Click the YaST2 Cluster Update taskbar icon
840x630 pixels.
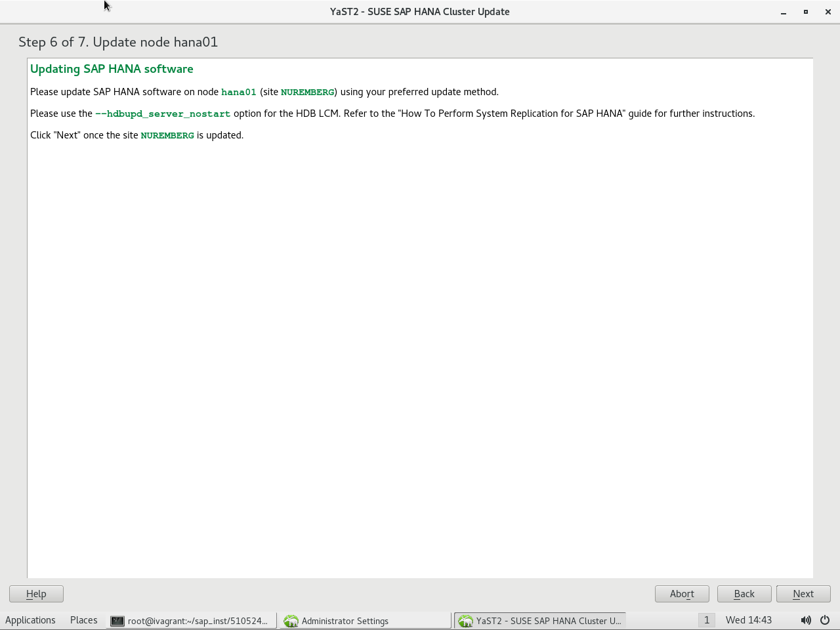point(465,621)
